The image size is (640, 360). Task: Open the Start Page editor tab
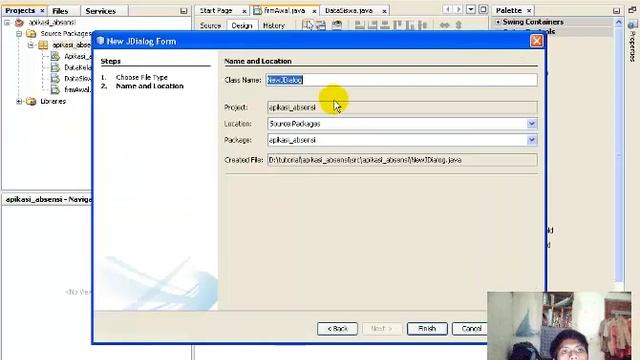point(216,11)
